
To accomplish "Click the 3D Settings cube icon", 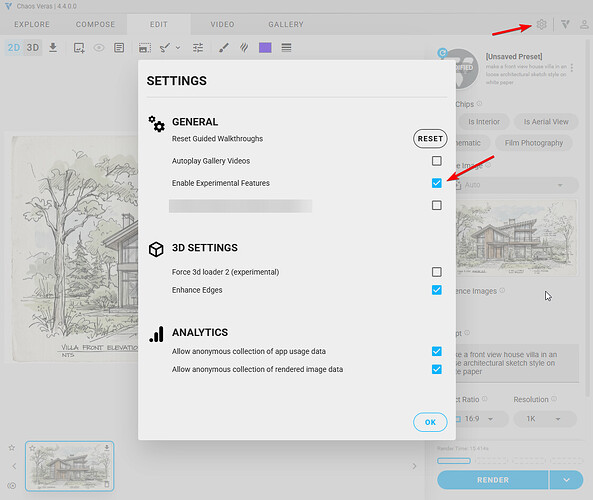I will click(156, 249).
